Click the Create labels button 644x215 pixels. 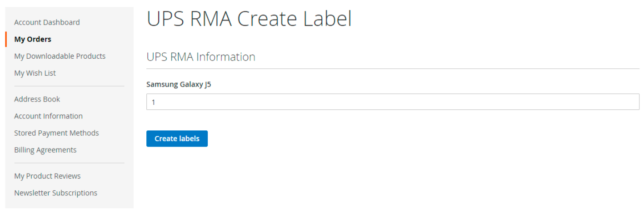pyautogui.click(x=177, y=138)
